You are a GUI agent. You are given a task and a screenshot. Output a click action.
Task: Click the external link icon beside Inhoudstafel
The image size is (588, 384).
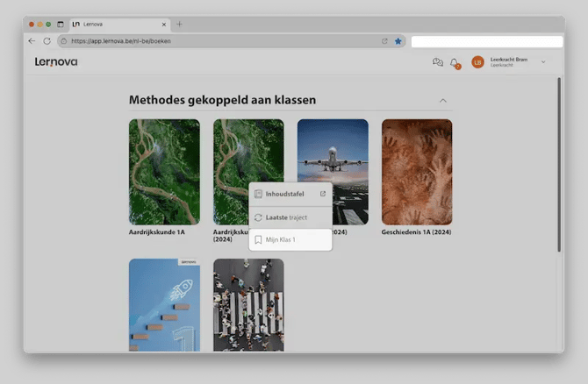[x=322, y=194]
